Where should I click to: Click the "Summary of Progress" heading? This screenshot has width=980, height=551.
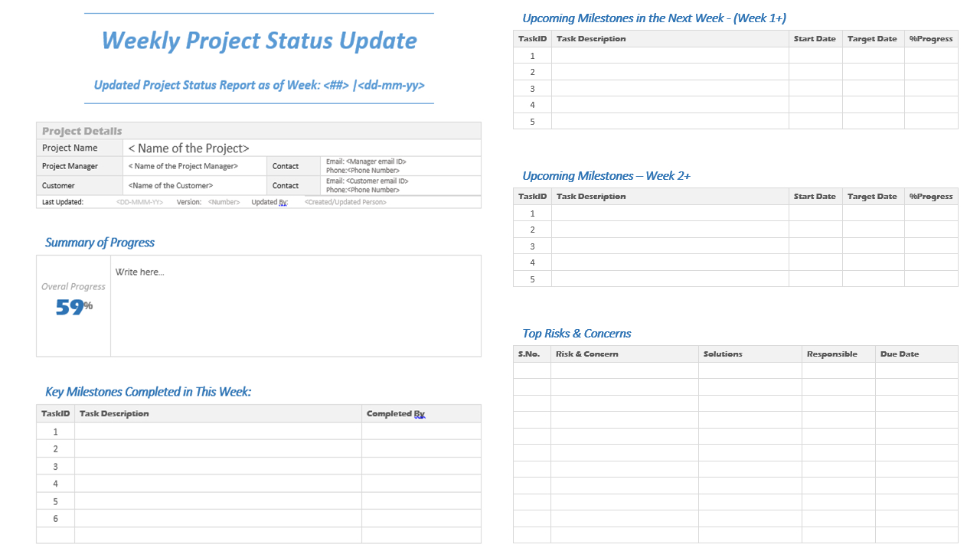[x=100, y=242]
